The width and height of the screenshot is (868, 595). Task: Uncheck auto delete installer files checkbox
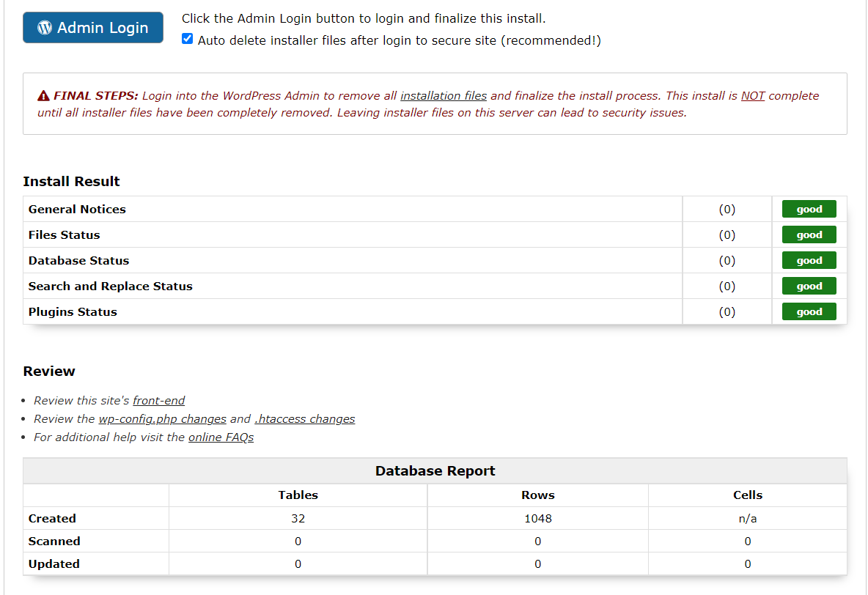point(188,40)
